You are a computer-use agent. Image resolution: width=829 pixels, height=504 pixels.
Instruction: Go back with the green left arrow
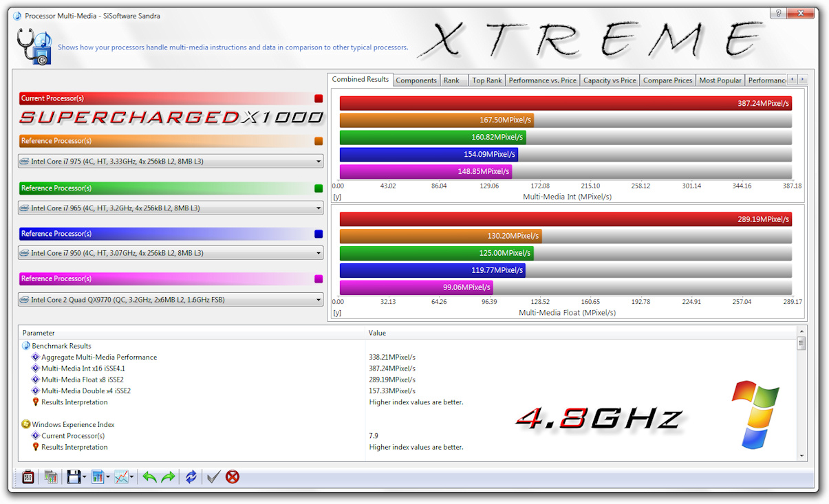[x=149, y=476]
